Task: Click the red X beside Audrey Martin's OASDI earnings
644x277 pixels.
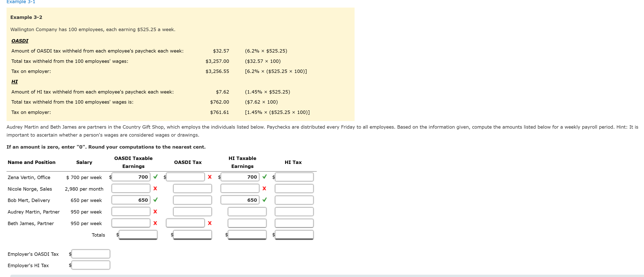Action: pyautogui.click(x=156, y=211)
